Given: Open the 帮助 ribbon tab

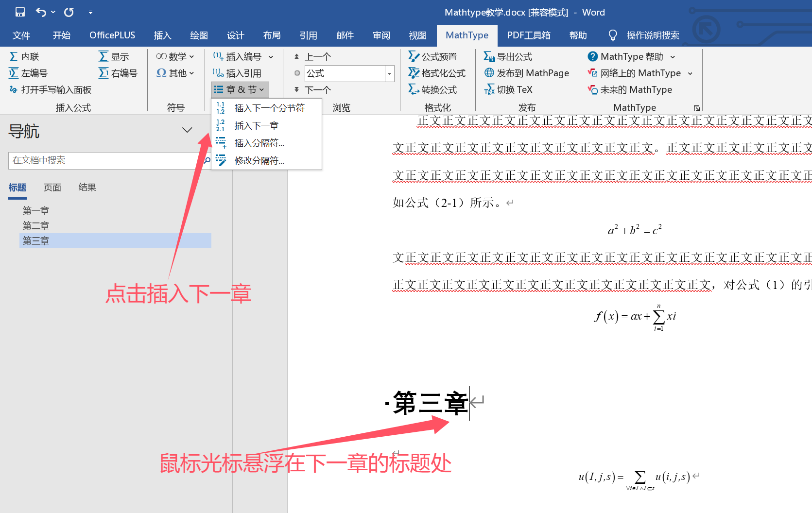Looking at the screenshot, I should 578,35.
